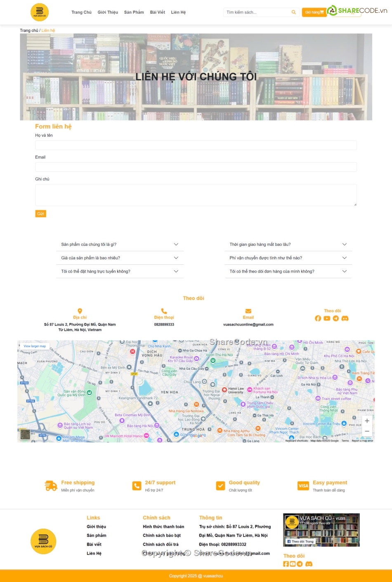392x582 pixels.
Task: Open footer Liên Hệ link
Action: (x=94, y=553)
